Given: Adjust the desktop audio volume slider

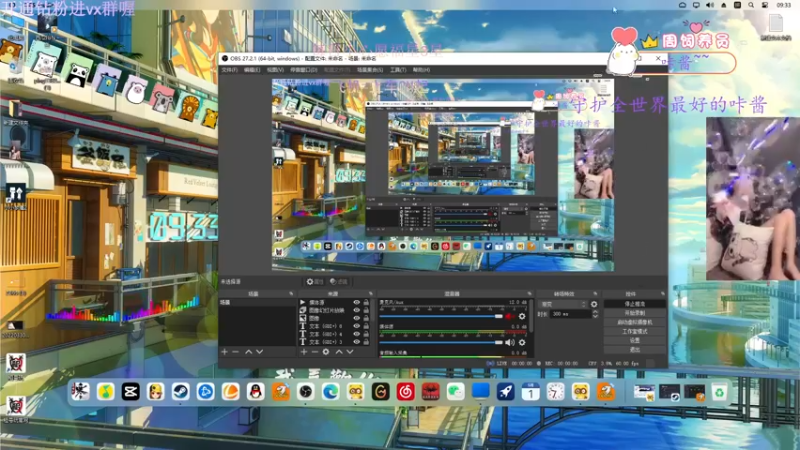Looking at the screenshot, I should 441,342.
